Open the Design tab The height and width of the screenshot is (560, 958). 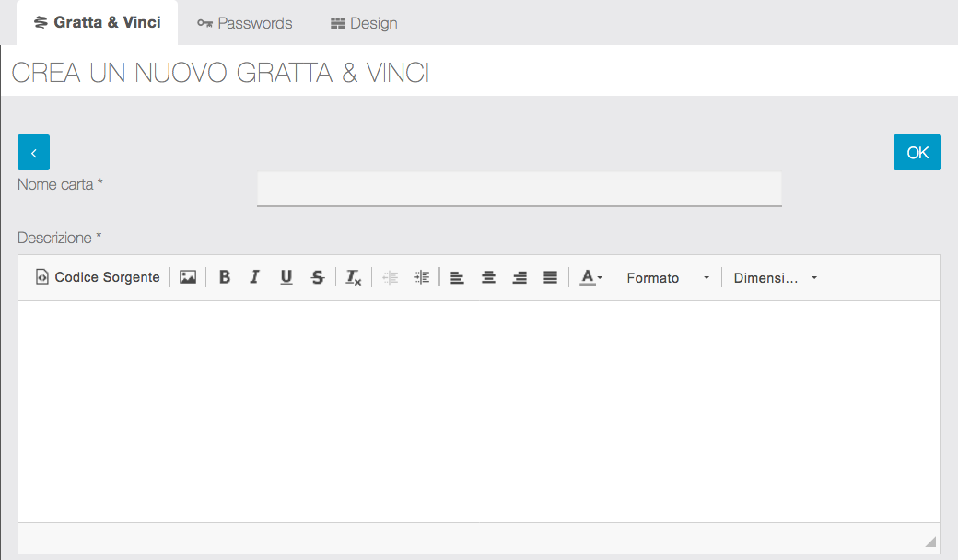point(364,23)
